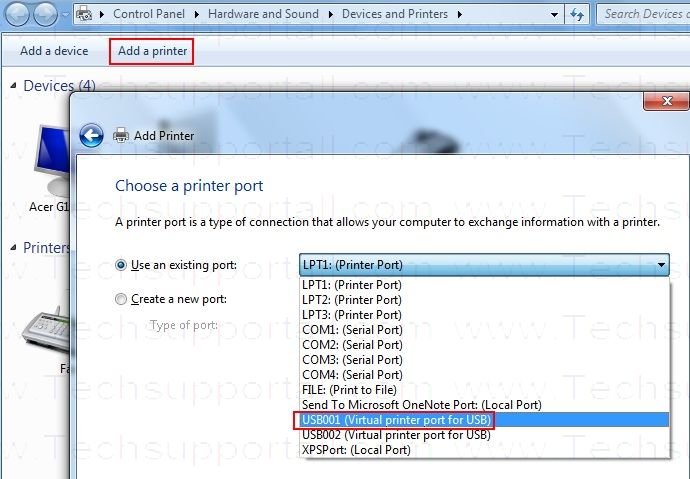Image resolution: width=690 pixels, height=479 pixels.
Task: Choose LPT1: (Printer Port) in list
Action: tap(484, 285)
